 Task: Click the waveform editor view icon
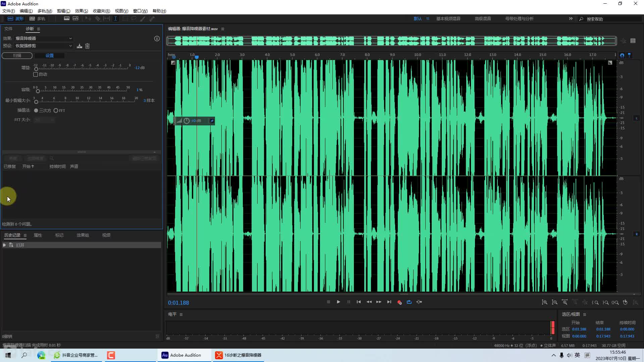click(x=10, y=18)
